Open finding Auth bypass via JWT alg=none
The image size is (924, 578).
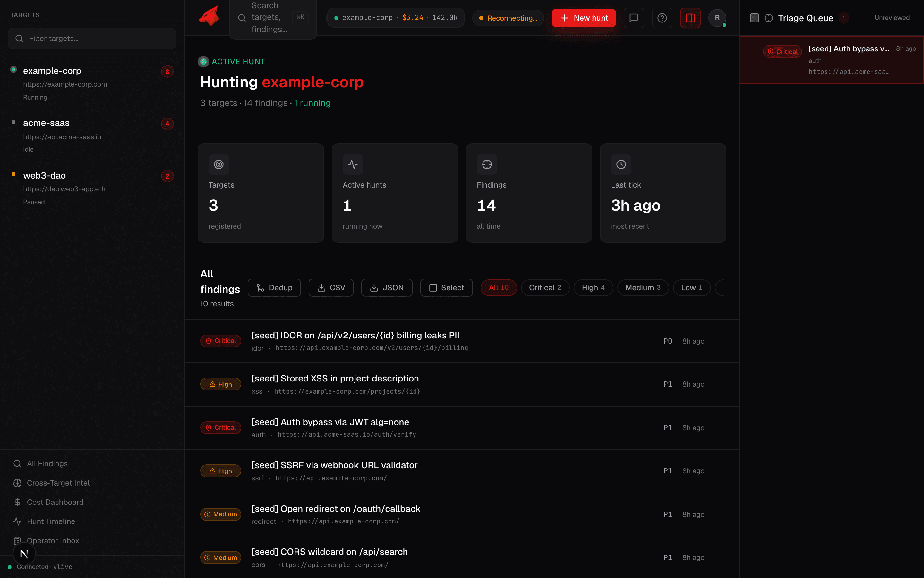coord(462,428)
